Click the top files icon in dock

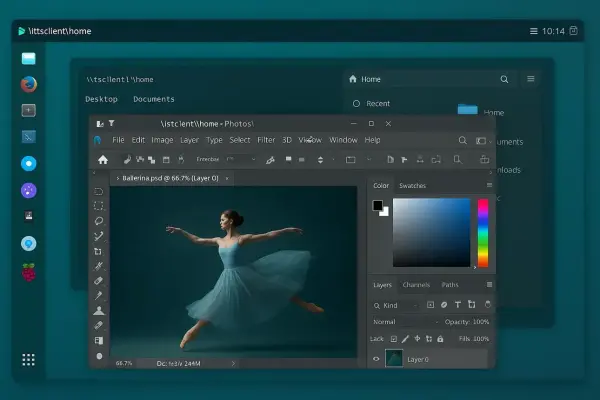point(29,59)
